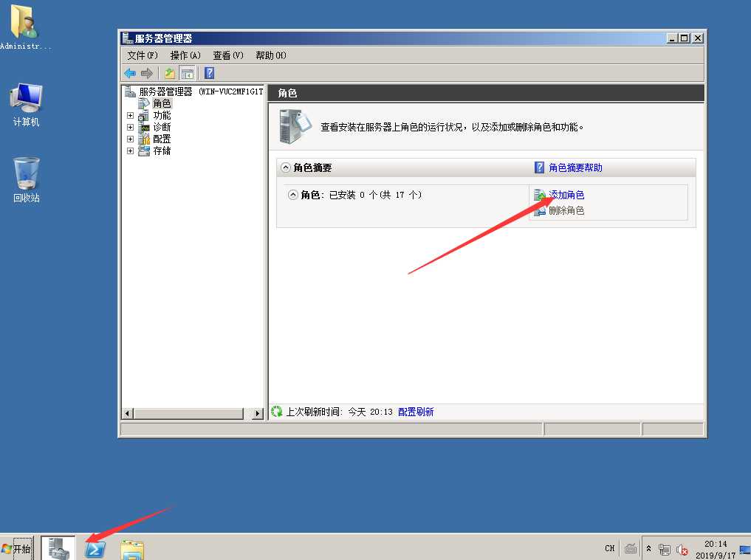Click the CH language indicator
The width and height of the screenshot is (751, 560).
[x=609, y=548]
